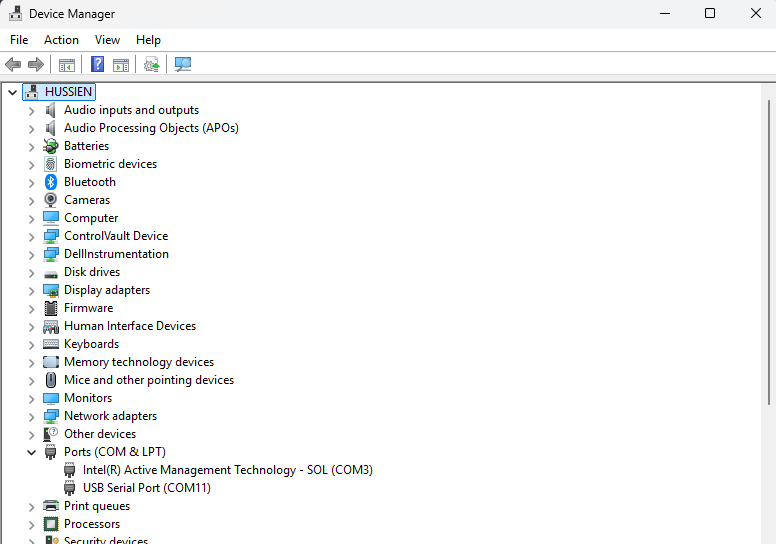Viewport: 776px width, 544px height.
Task: Expand the Keyboards chevron
Action: [31, 345]
